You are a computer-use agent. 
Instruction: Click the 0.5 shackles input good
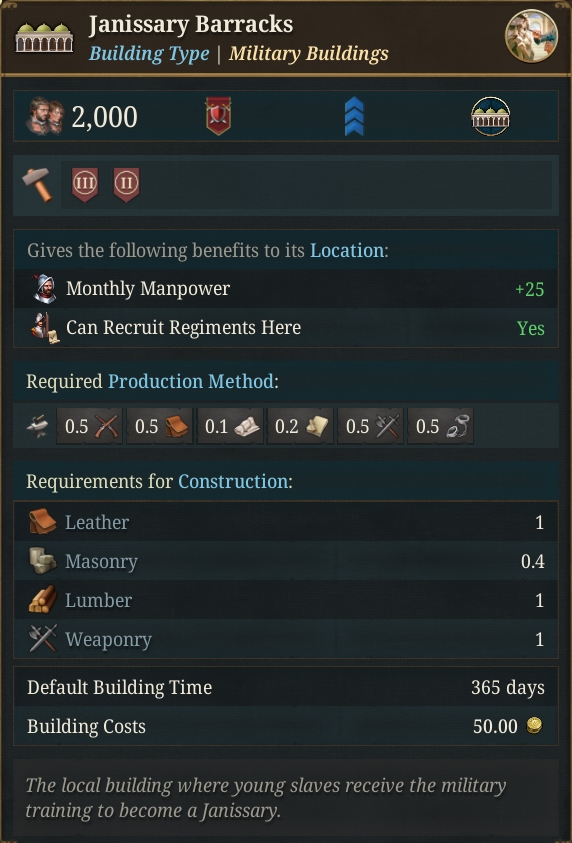(441, 426)
